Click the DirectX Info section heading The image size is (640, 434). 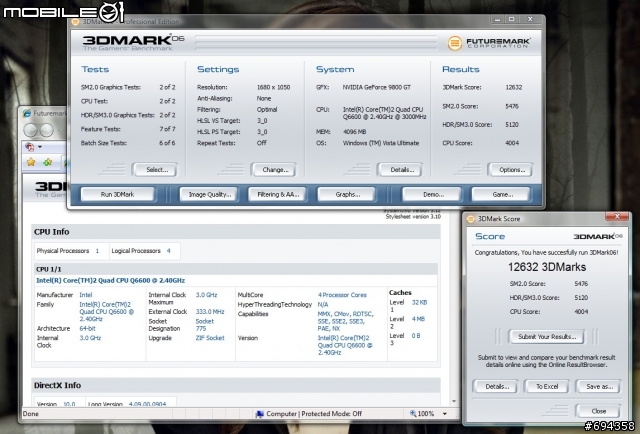tap(57, 385)
